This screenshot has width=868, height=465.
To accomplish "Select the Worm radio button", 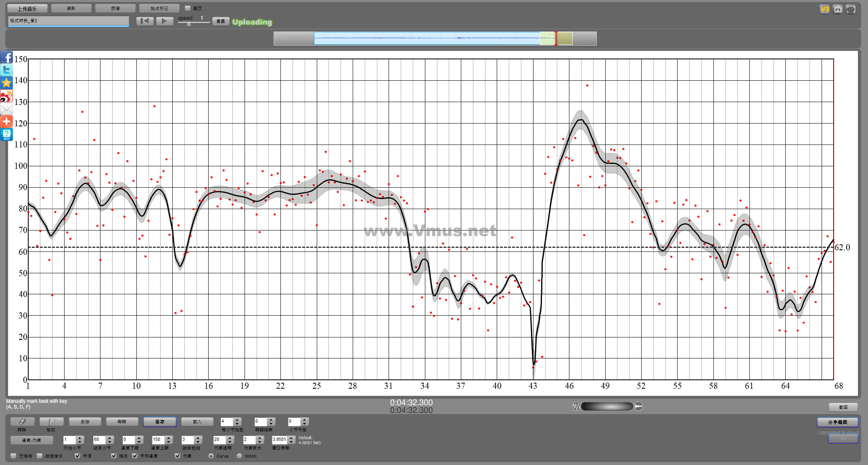I will tap(239, 456).
